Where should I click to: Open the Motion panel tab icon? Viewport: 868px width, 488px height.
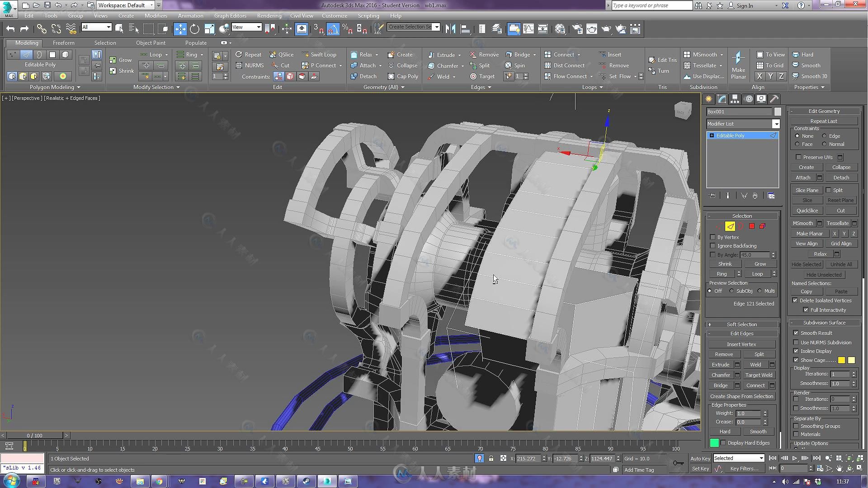749,99
